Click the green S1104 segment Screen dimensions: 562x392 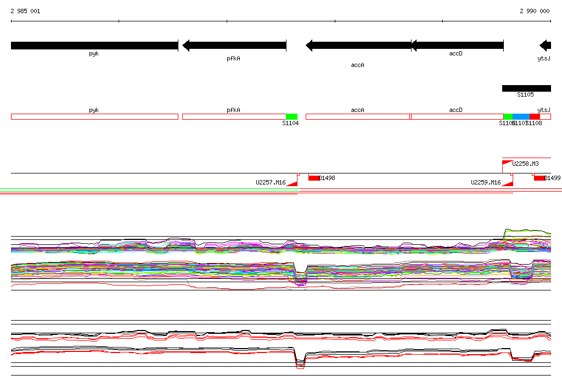(x=292, y=116)
